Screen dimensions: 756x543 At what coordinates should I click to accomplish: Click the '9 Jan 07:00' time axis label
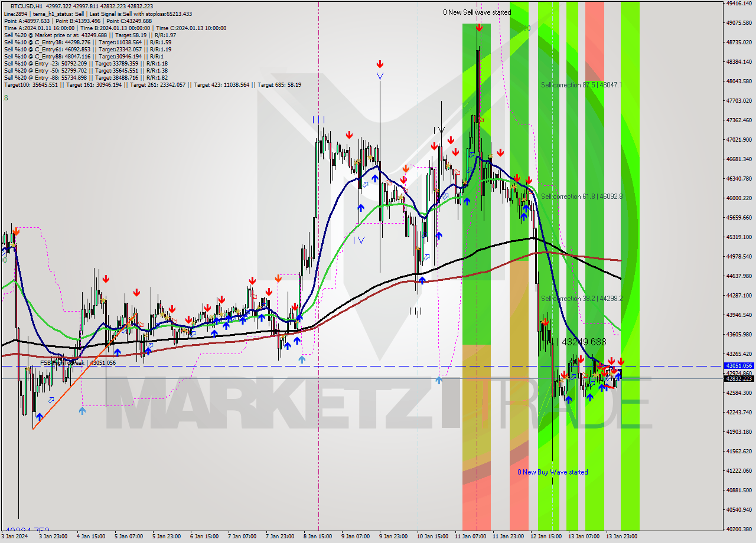(x=355, y=537)
